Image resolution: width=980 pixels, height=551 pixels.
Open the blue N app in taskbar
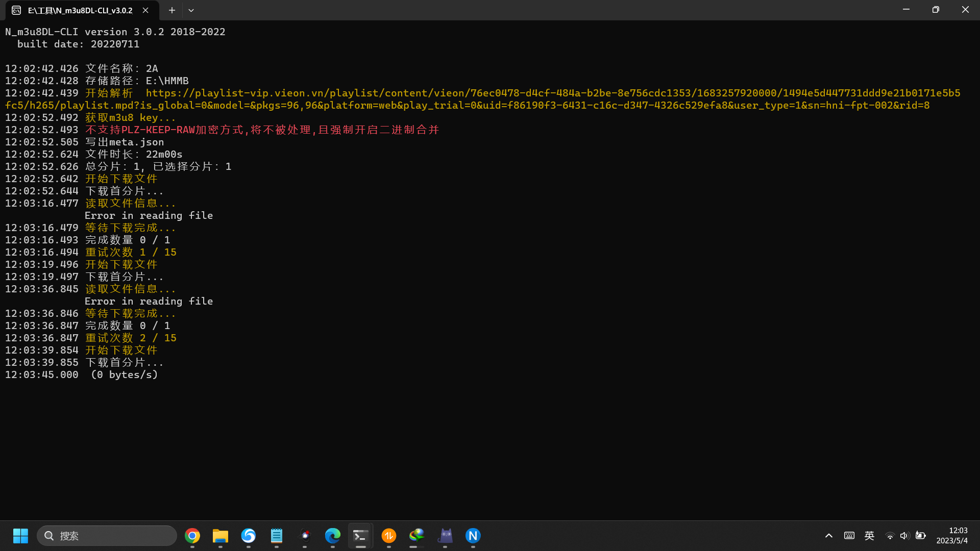[x=473, y=536]
